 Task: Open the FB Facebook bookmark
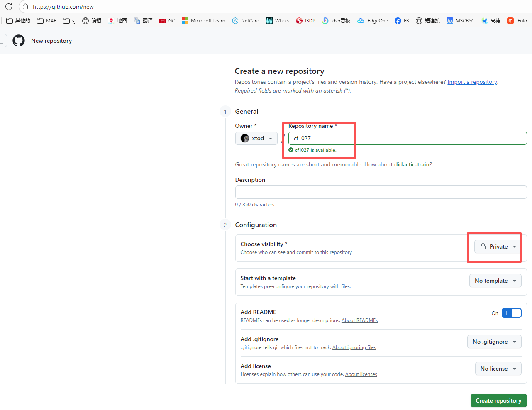click(402, 21)
